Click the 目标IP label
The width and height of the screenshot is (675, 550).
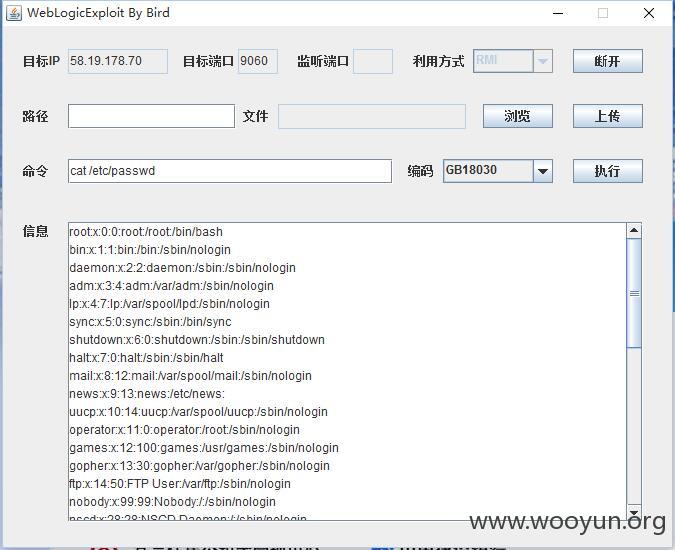[x=41, y=61]
